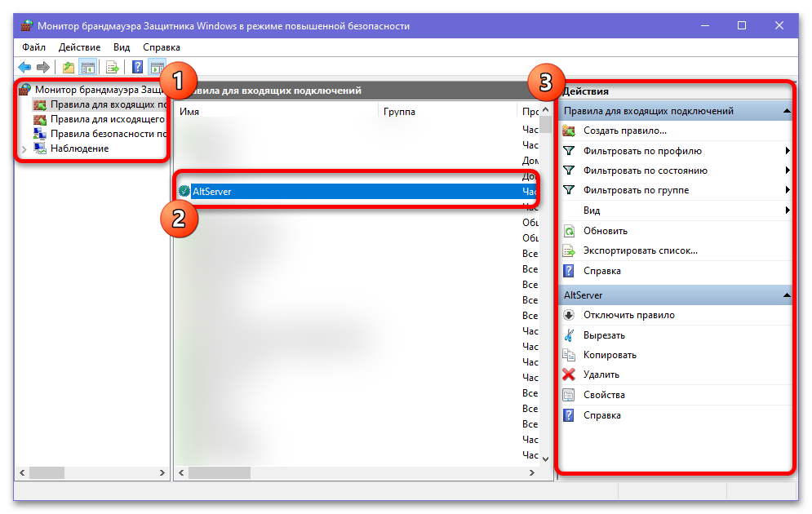
Task: Click the right arrow of the rules list horizontal scrollbar
Action: click(x=532, y=472)
